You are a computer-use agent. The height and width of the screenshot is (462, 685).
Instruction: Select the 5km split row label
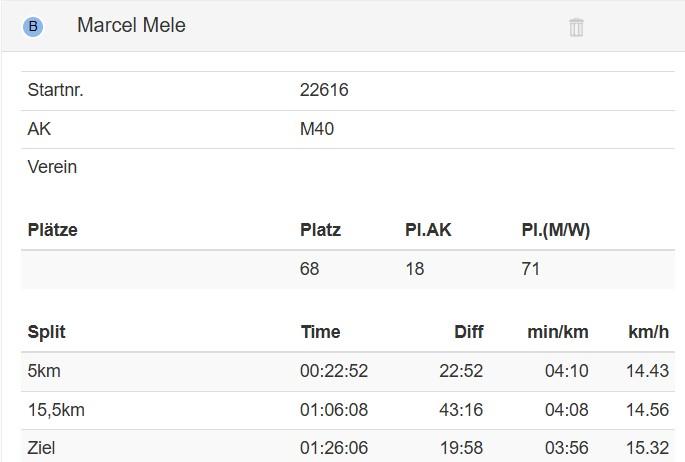point(44,371)
